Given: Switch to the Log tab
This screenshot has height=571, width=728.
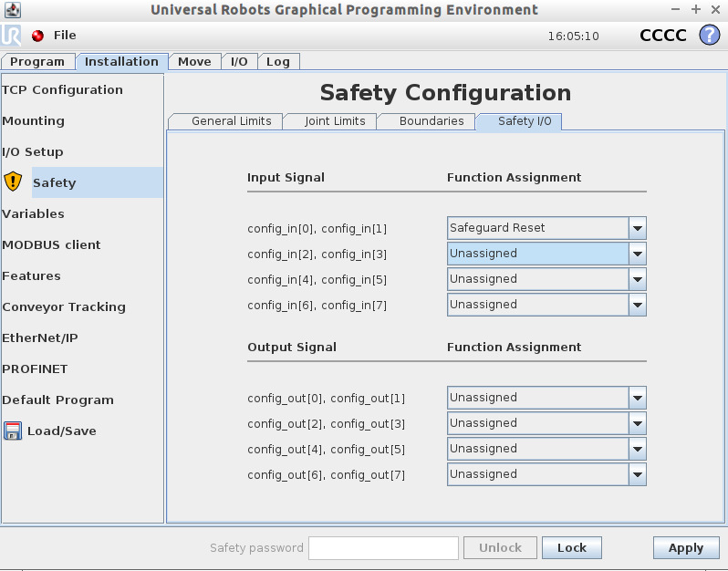Looking at the screenshot, I should click(278, 62).
